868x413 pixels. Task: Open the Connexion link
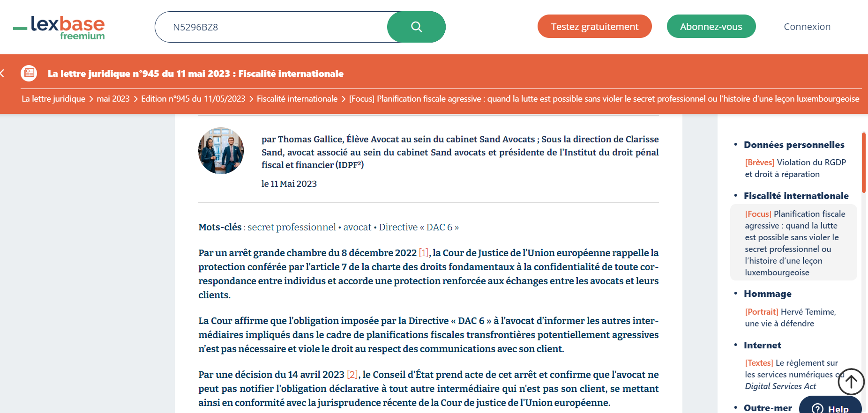(x=807, y=27)
